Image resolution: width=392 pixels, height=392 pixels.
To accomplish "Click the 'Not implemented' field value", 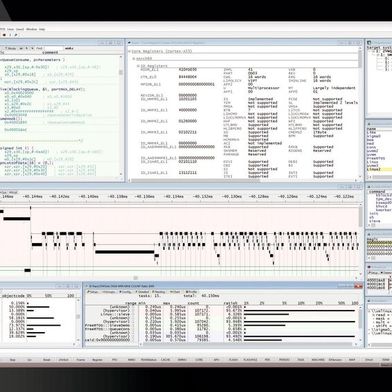I will [265, 143].
